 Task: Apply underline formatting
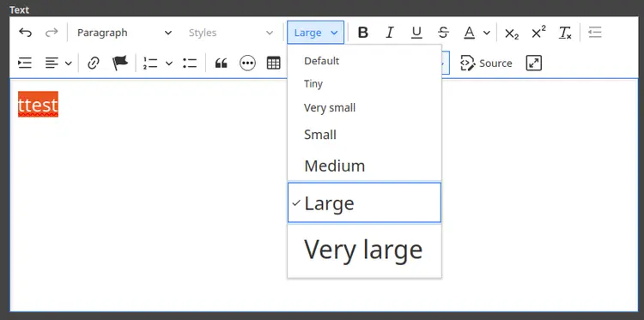[x=416, y=33]
